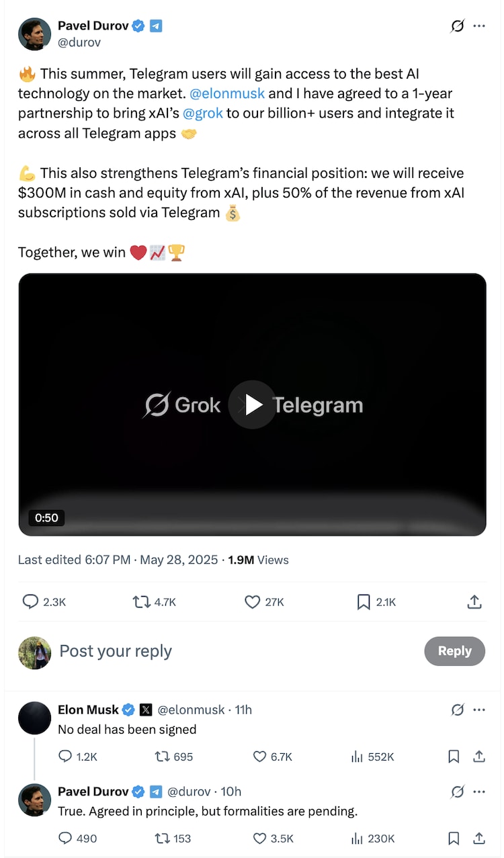Screen dimensions: 504x858
Task: Open more options on main post
Action: (x=479, y=26)
